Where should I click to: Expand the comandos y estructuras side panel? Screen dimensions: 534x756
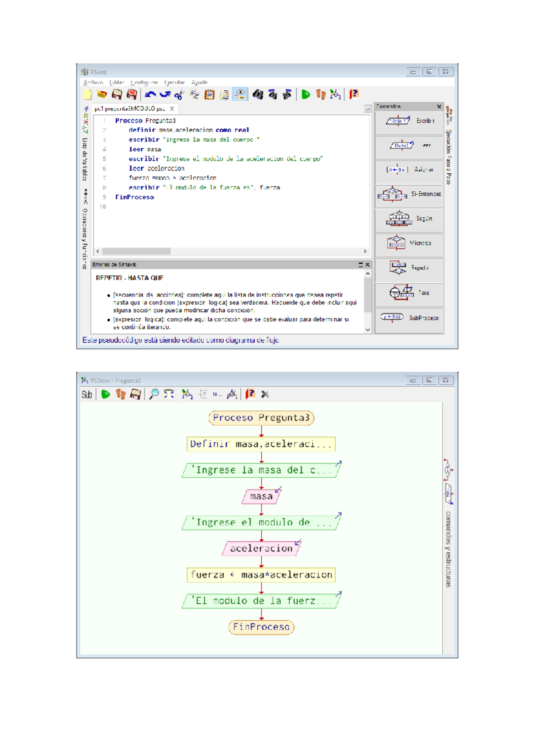tap(448, 549)
